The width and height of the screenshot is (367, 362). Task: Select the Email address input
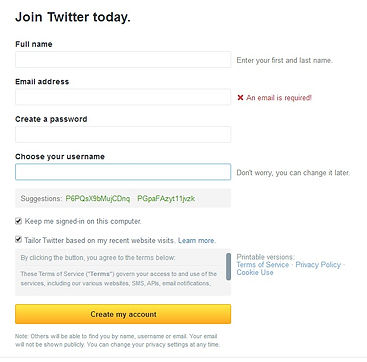tap(123, 97)
